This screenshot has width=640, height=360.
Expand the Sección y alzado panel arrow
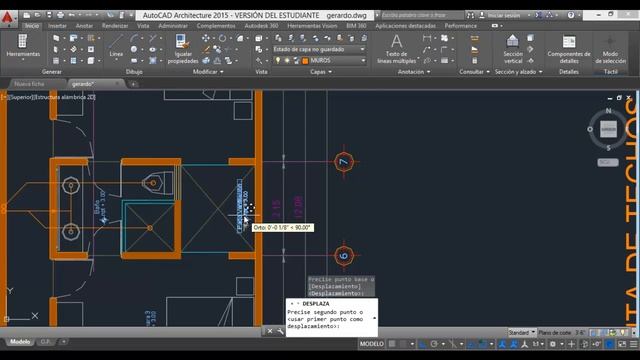tap(541, 72)
